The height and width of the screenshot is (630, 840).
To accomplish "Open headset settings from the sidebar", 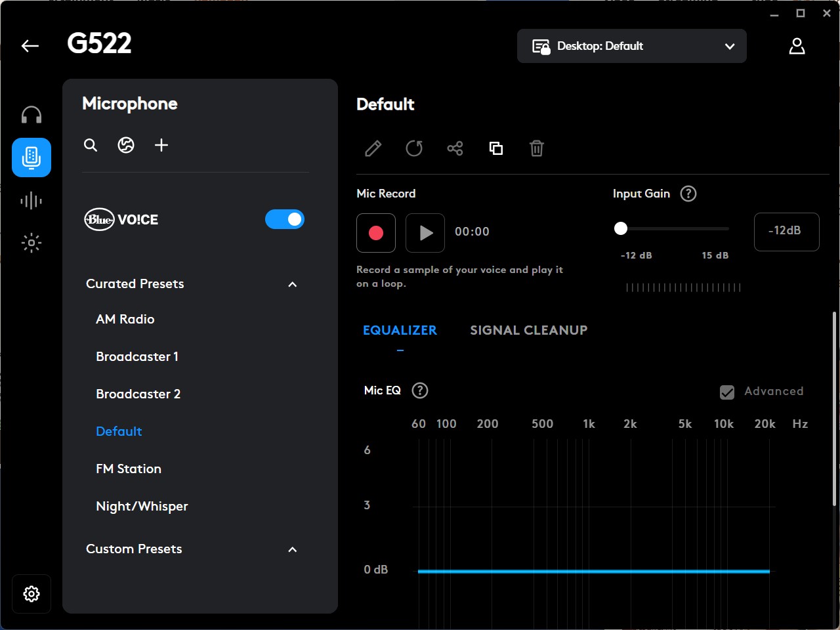I will click(31, 114).
